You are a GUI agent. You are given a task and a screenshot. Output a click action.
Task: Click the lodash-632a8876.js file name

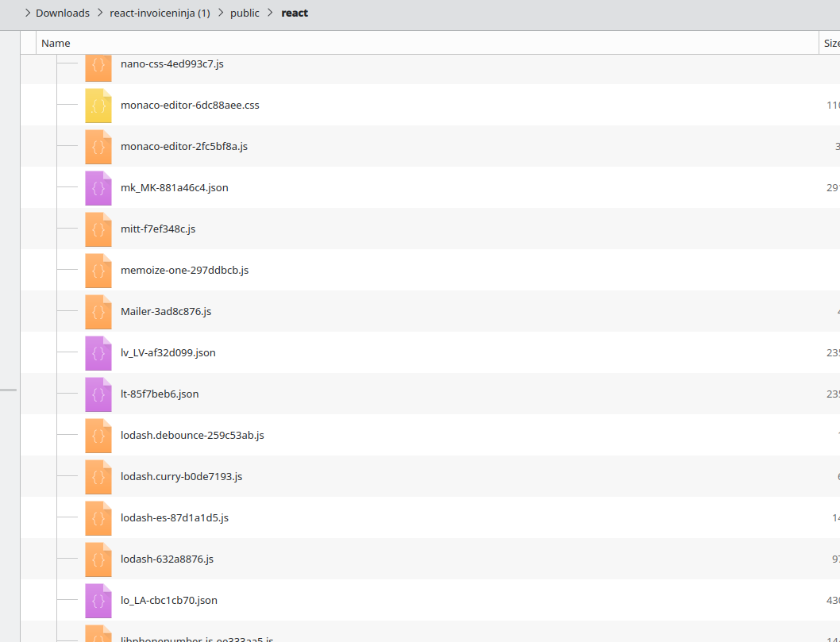tap(167, 559)
